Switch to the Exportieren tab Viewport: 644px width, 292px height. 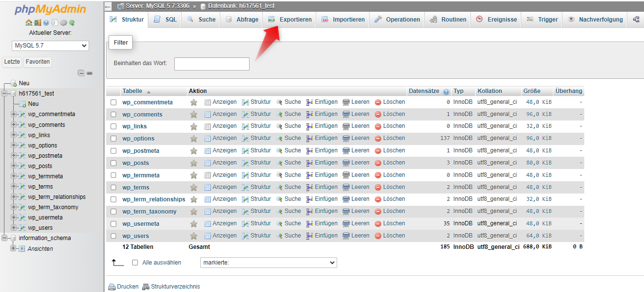290,20
